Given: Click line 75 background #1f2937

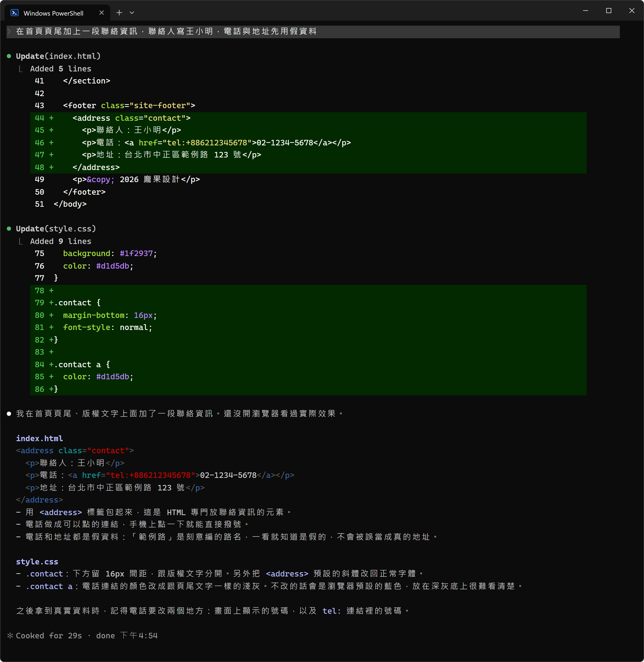Looking at the screenshot, I should pos(96,254).
